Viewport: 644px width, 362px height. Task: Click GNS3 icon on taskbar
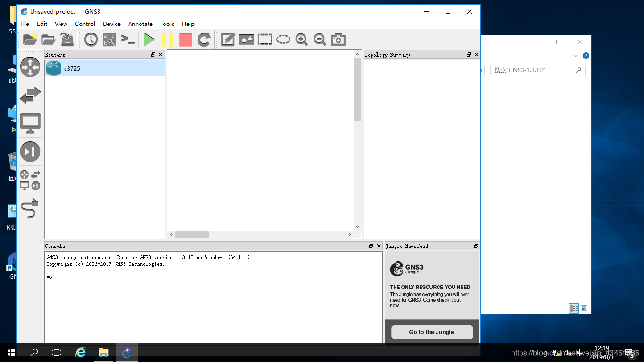click(x=126, y=352)
